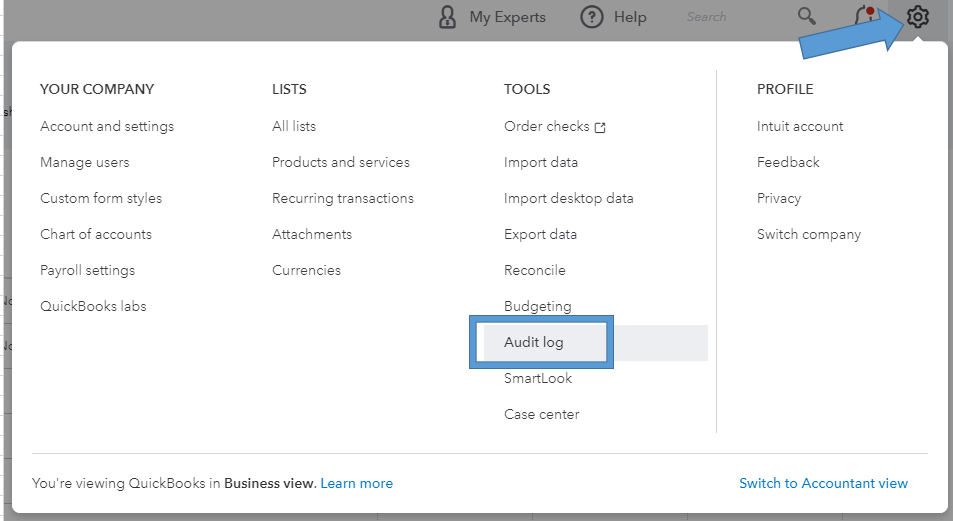Screen dimensions: 953x521
Task: Switch to Accountant view
Action: pyautogui.click(x=823, y=483)
